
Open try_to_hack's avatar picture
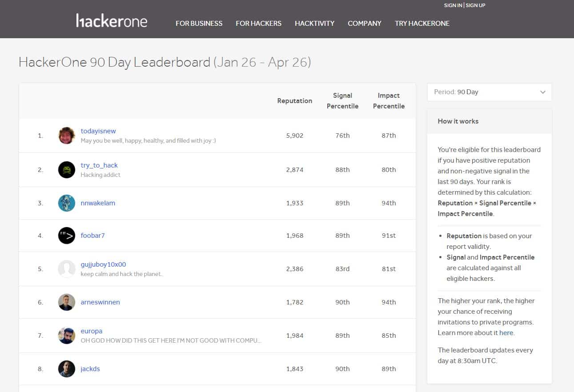point(67,170)
